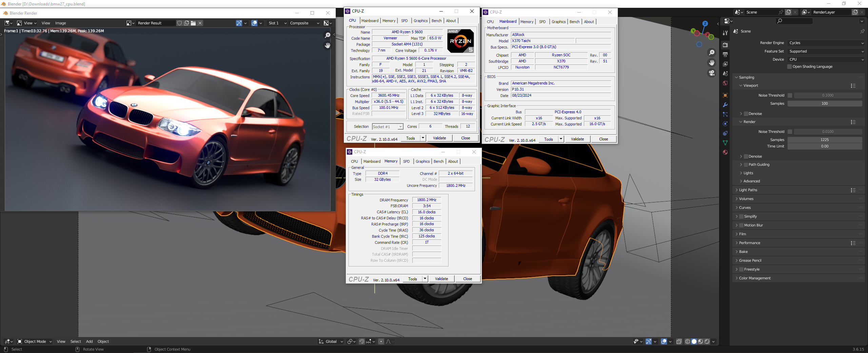Open the Modifier properties wrench icon

click(x=725, y=105)
